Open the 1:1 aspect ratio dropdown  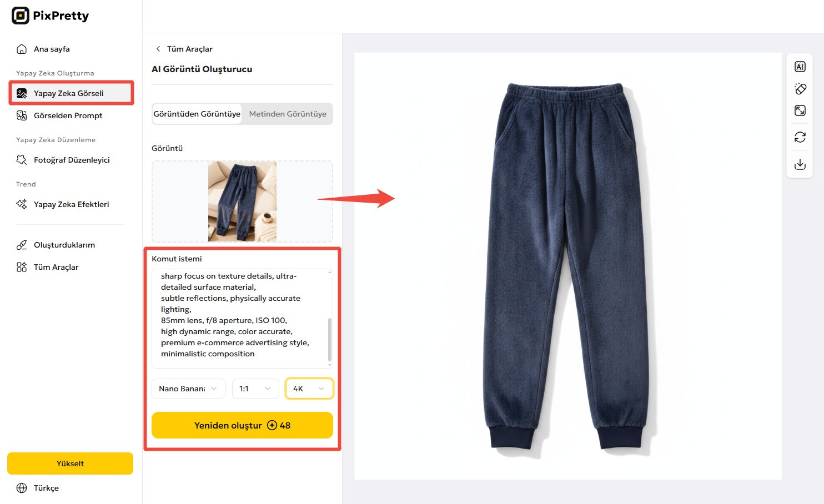tap(255, 389)
